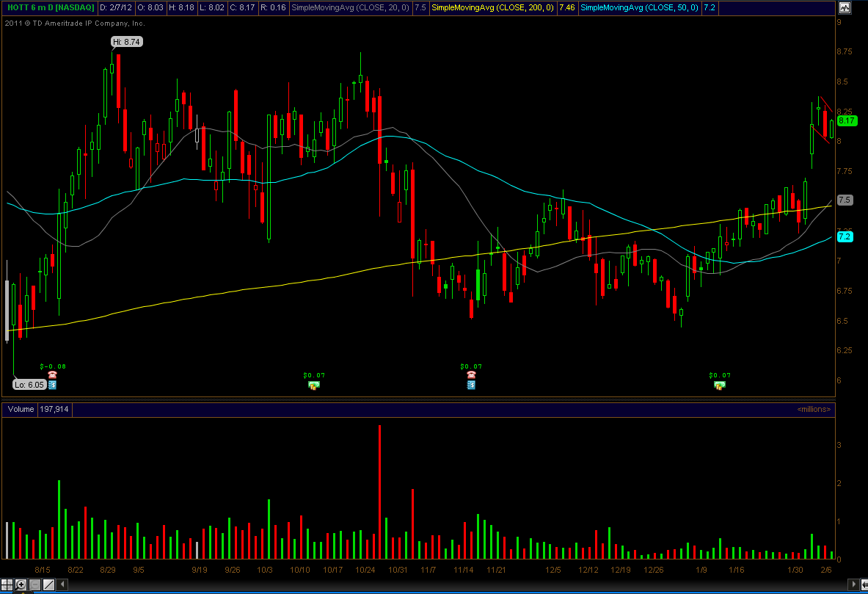Click the R: 0.16 range value
Image resolution: width=868 pixels, height=594 pixels.
(x=274, y=8)
